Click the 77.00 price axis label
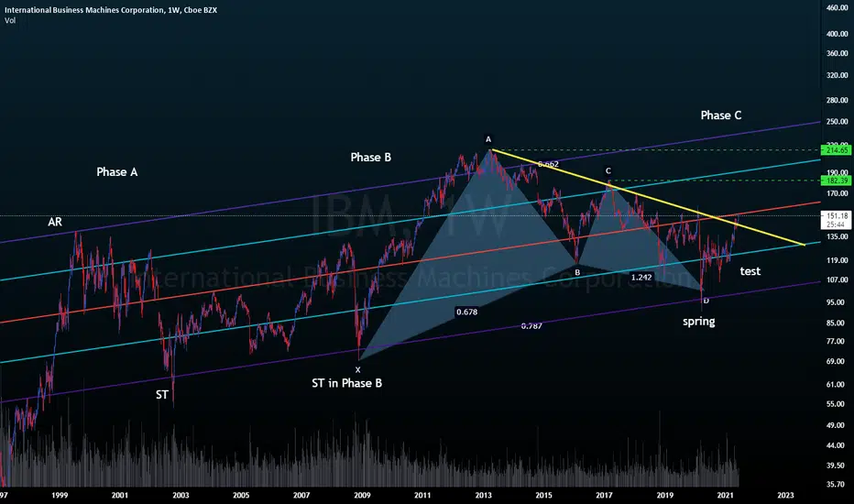The height and width of the screenshot is (504, 854). pyautogui.click(x=836, y=342)
